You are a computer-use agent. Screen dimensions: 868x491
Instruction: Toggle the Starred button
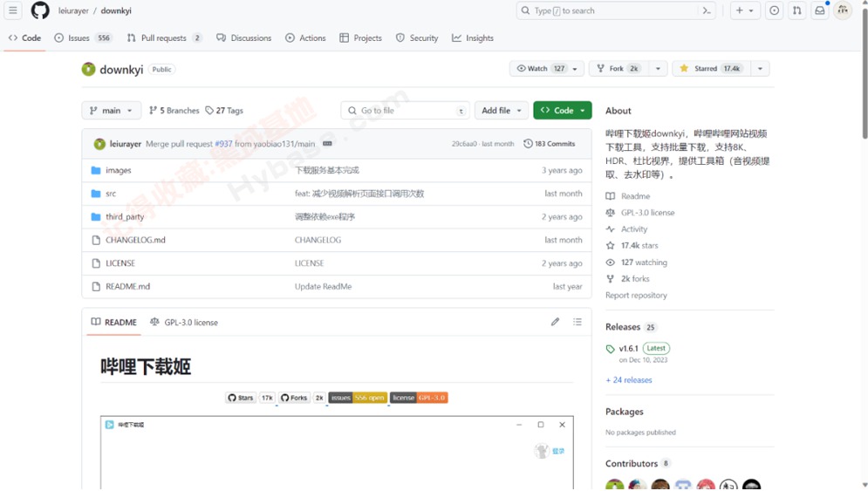pos(711,69)
